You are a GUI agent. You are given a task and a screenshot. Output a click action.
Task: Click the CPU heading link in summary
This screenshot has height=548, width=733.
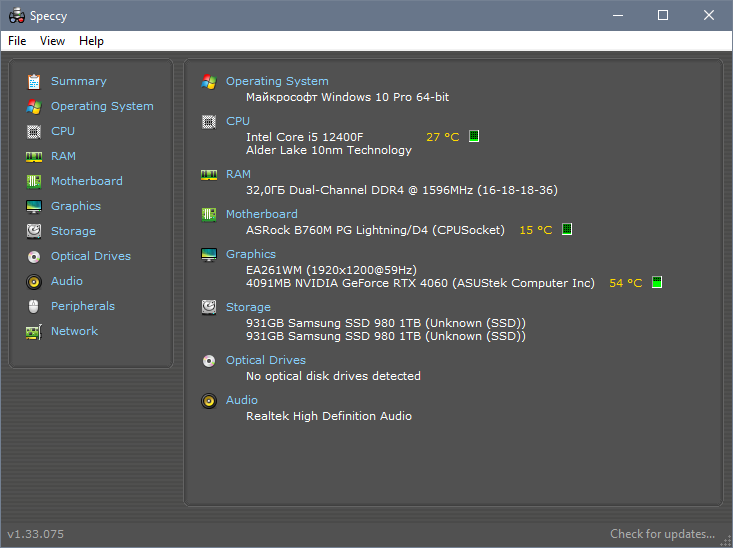[x=237, y=121]
